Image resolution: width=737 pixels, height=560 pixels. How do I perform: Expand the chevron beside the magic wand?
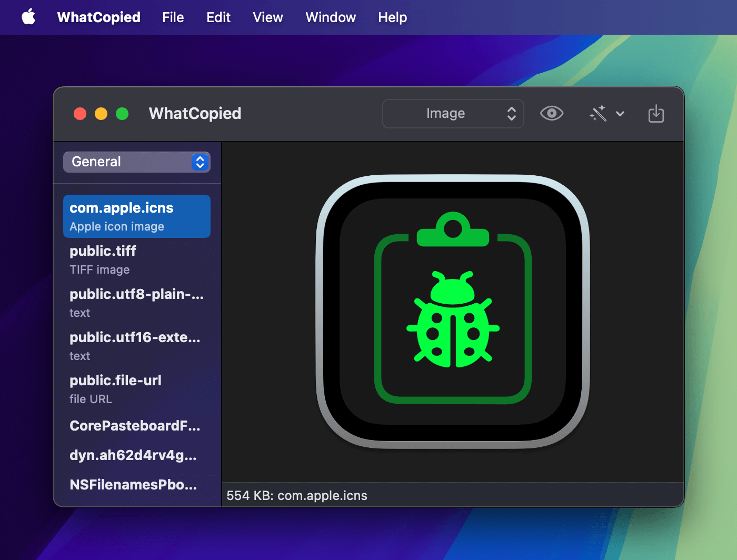[620, 114]
